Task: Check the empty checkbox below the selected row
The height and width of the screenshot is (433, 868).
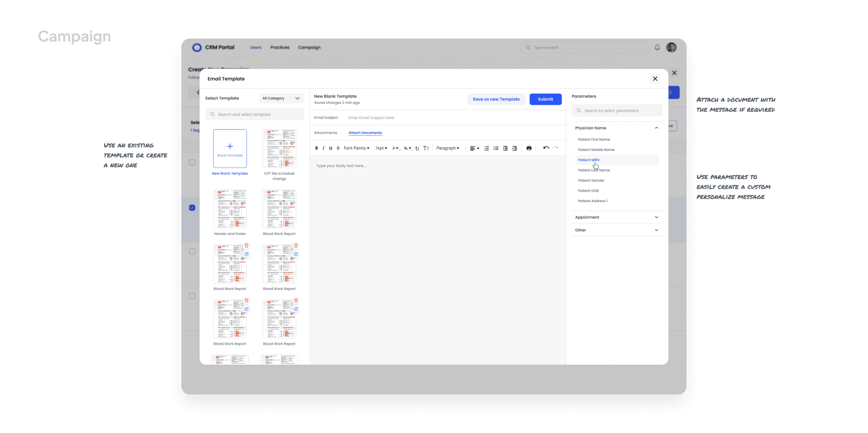Action: click(192, 251)
